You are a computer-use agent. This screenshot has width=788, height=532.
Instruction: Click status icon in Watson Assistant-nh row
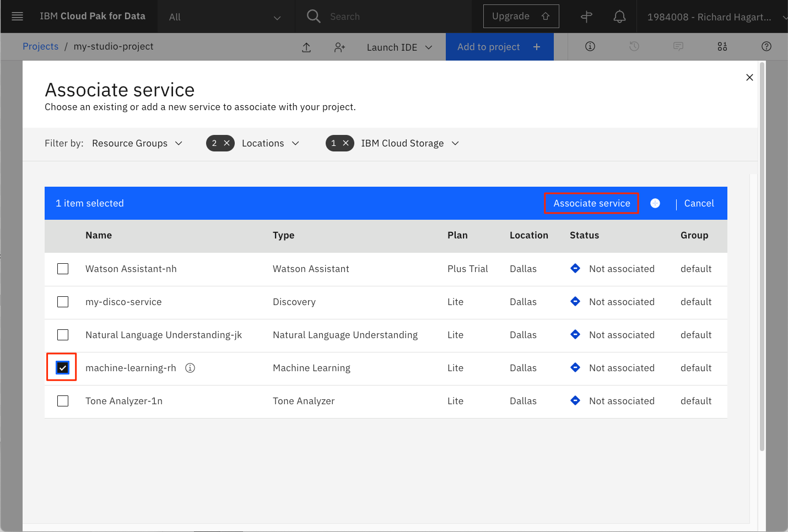575,268
